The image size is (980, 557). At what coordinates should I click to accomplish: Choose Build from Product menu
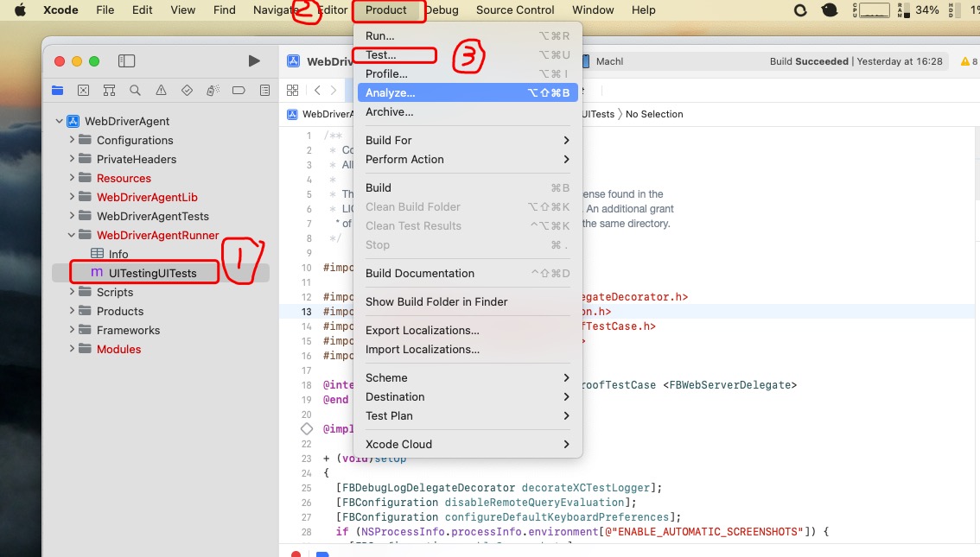point(468,188)
